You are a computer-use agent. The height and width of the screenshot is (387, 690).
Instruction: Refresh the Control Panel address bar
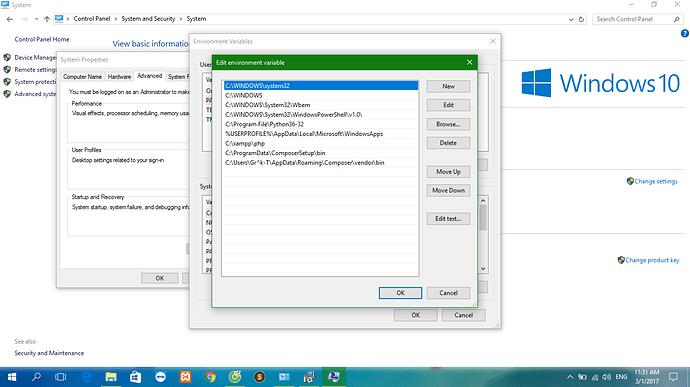581,19
